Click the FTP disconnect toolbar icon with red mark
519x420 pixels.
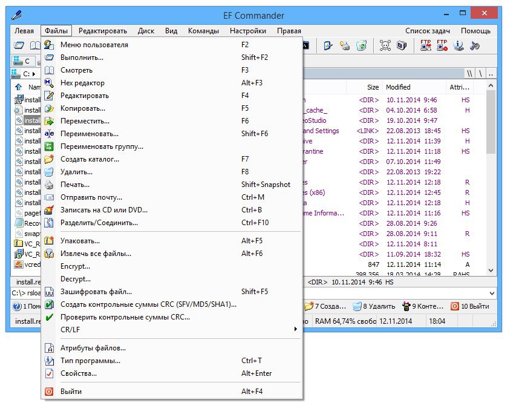click(x=442, y=45)
